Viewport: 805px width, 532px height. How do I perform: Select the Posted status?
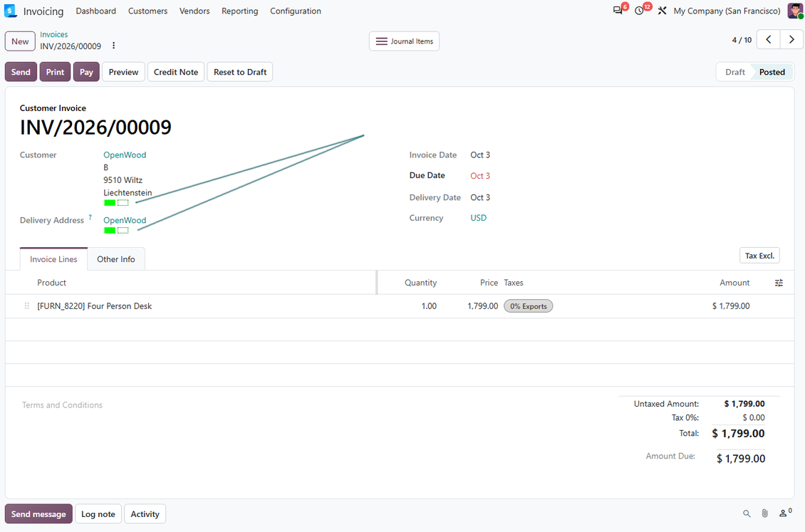[x=772, y=72]
